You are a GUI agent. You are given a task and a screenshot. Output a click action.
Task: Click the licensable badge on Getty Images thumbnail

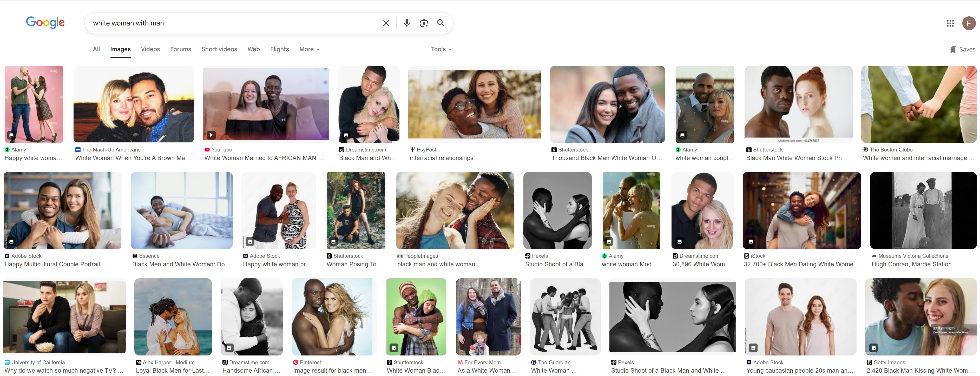(873, 347)
